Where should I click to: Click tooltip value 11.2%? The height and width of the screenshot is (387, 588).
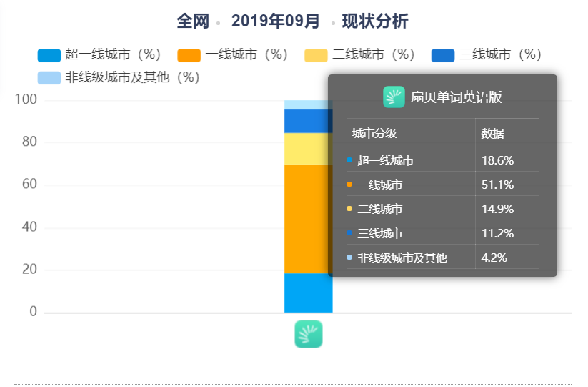pos(498,233)
